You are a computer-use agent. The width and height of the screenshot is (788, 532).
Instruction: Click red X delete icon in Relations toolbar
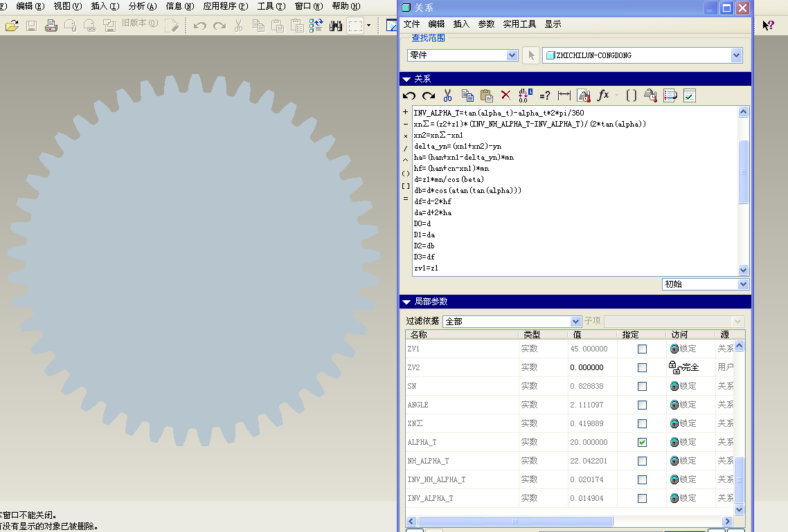[x=505, y=95]
